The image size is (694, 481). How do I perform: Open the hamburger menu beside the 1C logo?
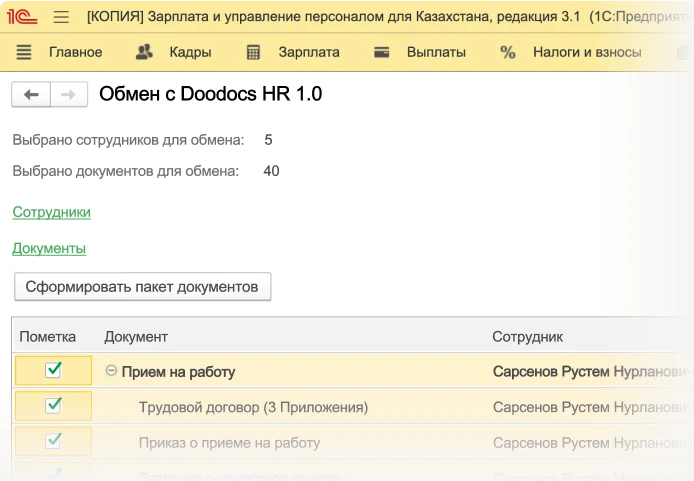click(x=61, y=17)
